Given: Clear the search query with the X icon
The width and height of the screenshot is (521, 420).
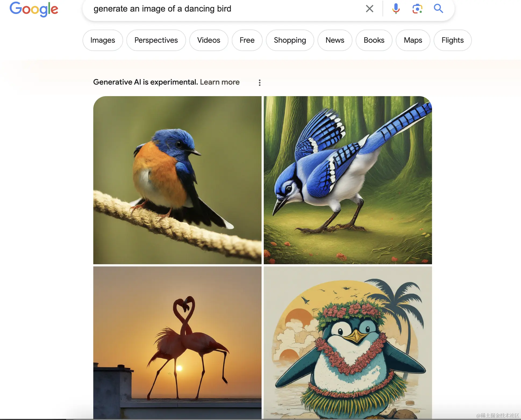Looking at the screenshot, I should coord(370,9).
